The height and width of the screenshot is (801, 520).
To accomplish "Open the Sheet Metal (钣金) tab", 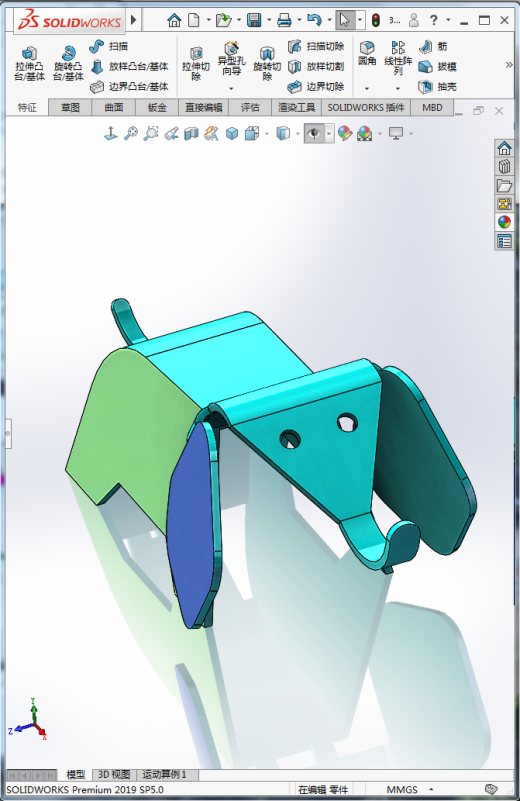I will [x=157, y=107].
